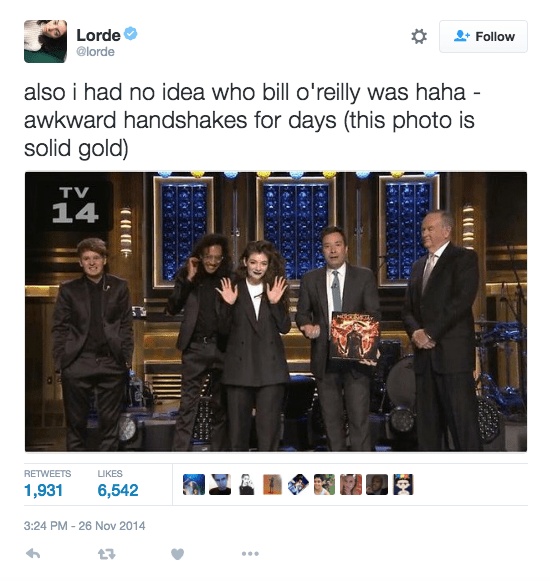Select the white-background third liker avatar

coord(246,484)
